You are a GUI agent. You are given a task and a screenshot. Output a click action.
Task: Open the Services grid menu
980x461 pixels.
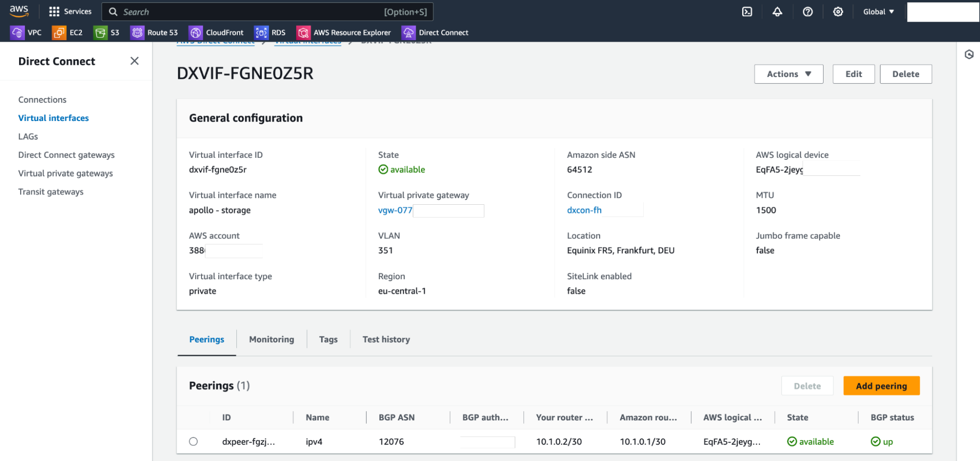[x=70, y=12]
